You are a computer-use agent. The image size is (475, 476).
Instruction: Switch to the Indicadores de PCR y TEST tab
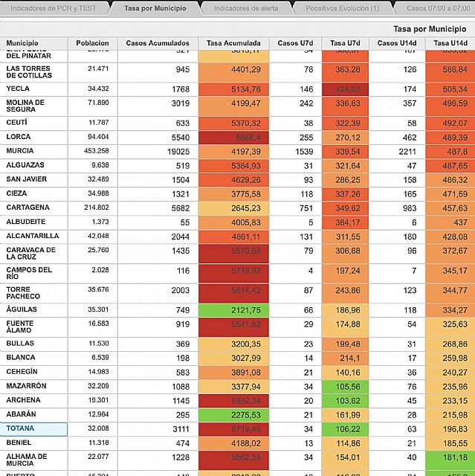54,8
